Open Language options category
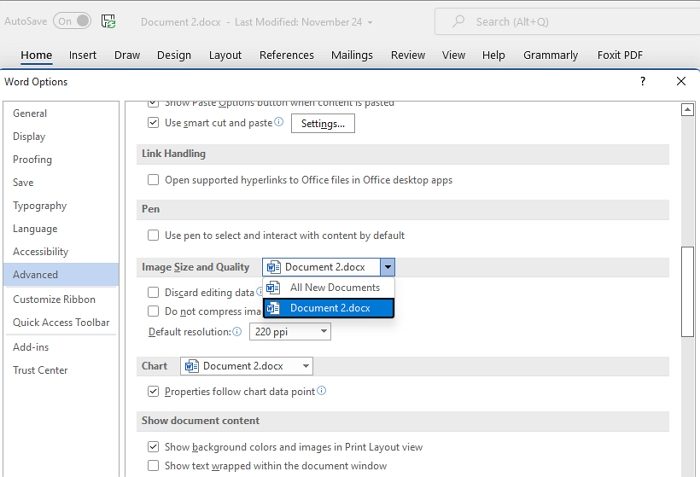This screenshot has width=700, height=477. click(61, 229)
